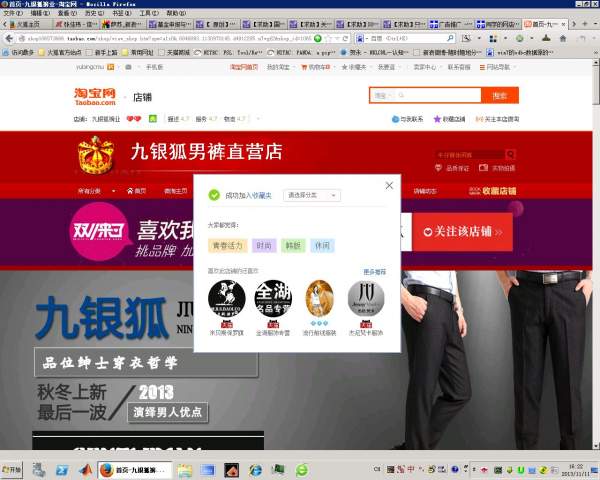Switch to the 广告推广 browser tab
The image size is (600, 480).
tap(451, 24)
